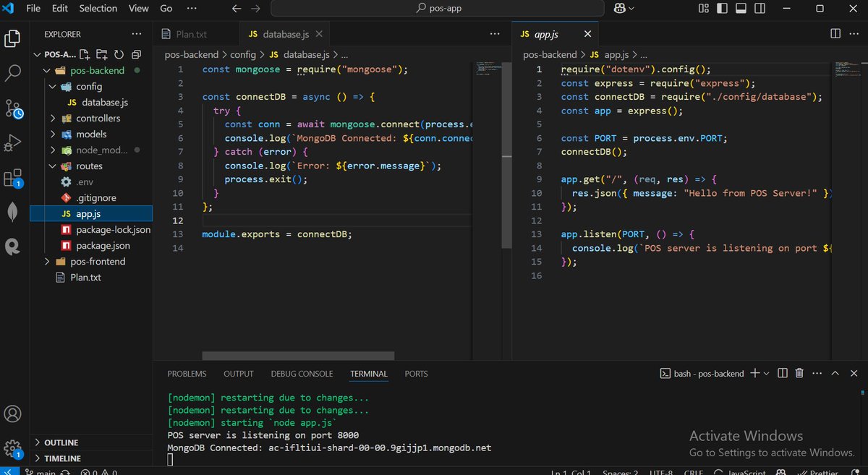
Task: Switch to the OUTPUT panel tab
Action: coord(238,374)
